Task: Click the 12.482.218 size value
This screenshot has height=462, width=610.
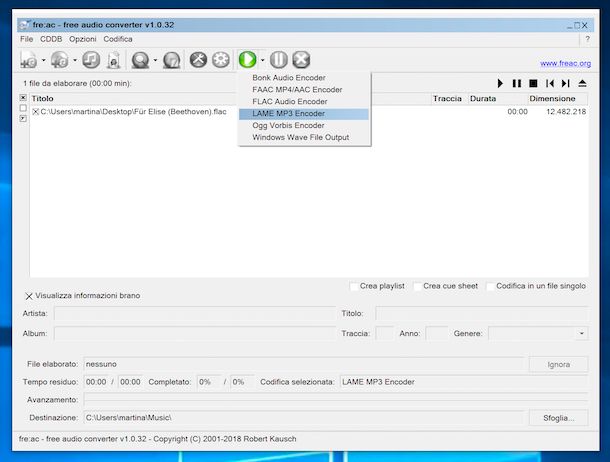Action: click(566, 112)
